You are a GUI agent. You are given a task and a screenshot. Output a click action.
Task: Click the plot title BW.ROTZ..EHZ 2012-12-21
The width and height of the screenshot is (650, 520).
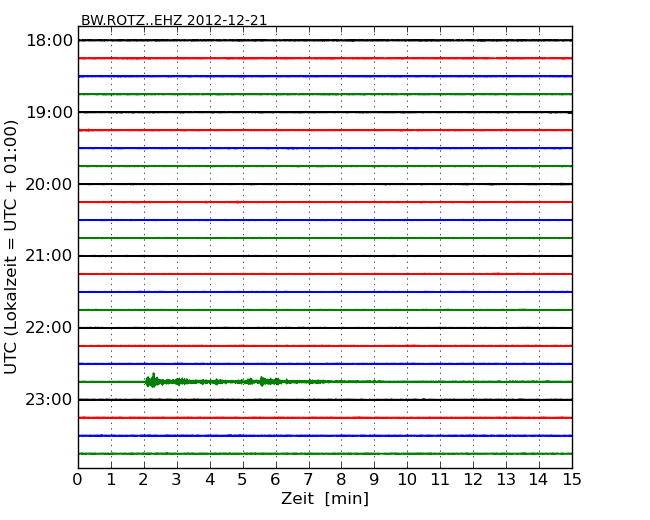point(174,20)
